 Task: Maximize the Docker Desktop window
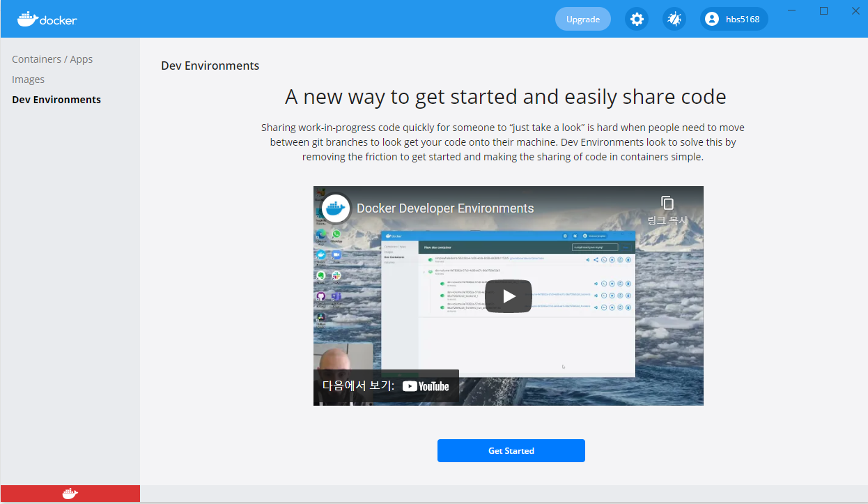[x=823, y=10]
